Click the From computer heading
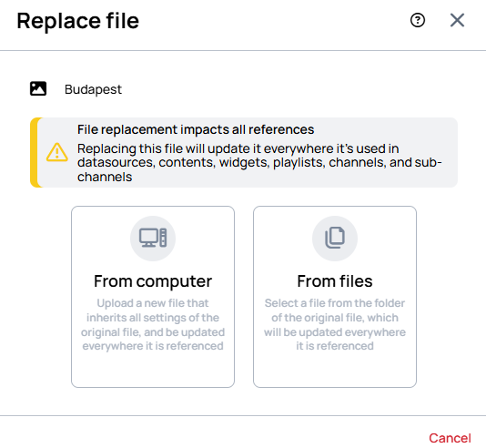Viewport: 486px width, 448px height. click(153, 281)
